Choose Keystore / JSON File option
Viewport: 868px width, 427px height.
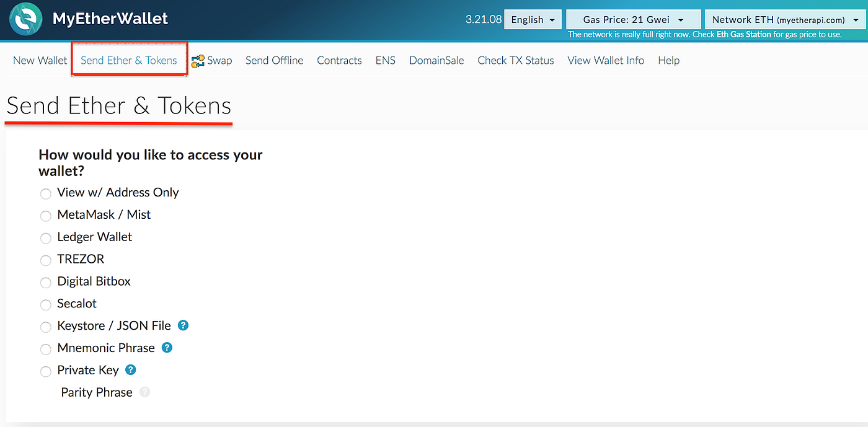[45, 327]
